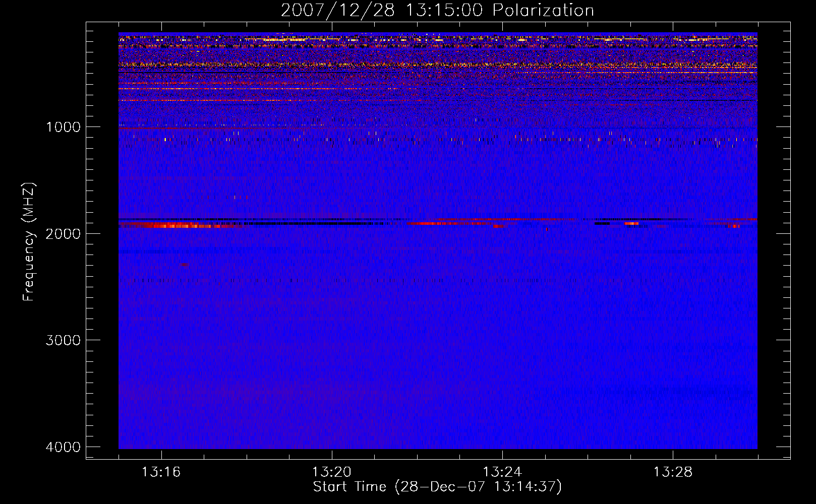Click the 13:28 time tick label
The height and width of the screenshot is (504, 816).
click(x=673, y=472)
